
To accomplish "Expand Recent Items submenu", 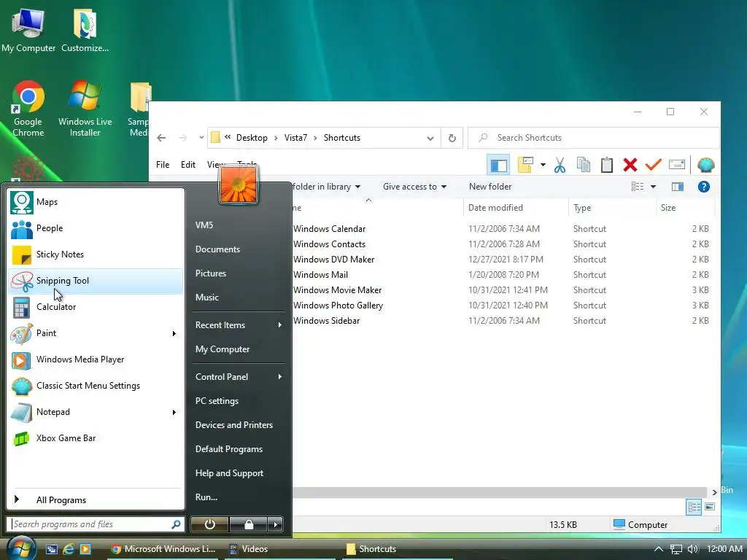I will (239, 325).
